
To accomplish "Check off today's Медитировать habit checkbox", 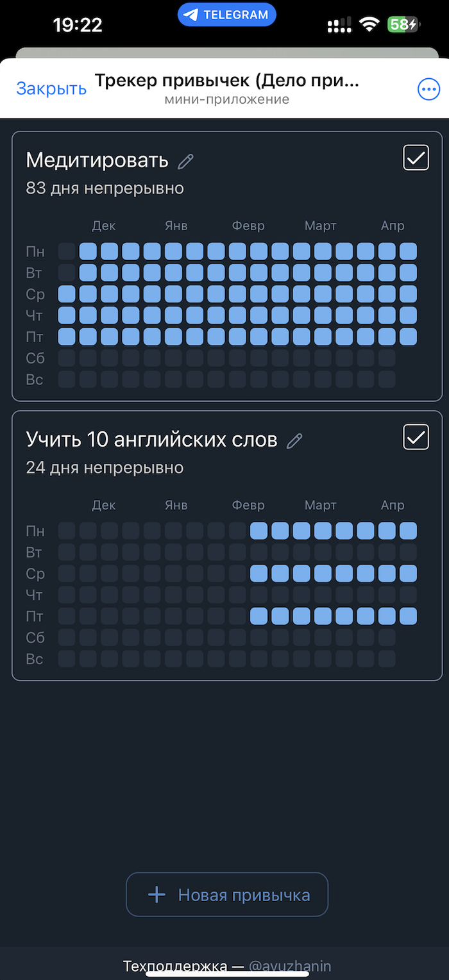I will pyautogui.click(x=416, y=157).
